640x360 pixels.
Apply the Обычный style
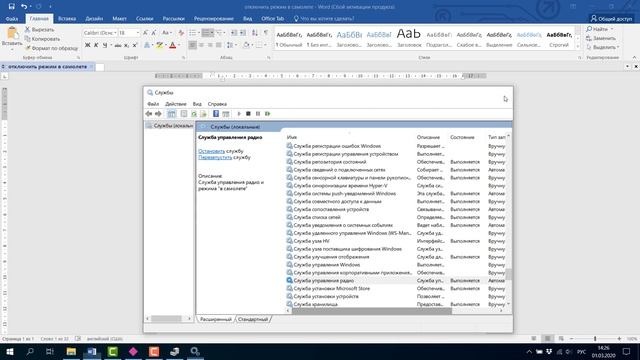pyautogui.click(x=289, y=39)
